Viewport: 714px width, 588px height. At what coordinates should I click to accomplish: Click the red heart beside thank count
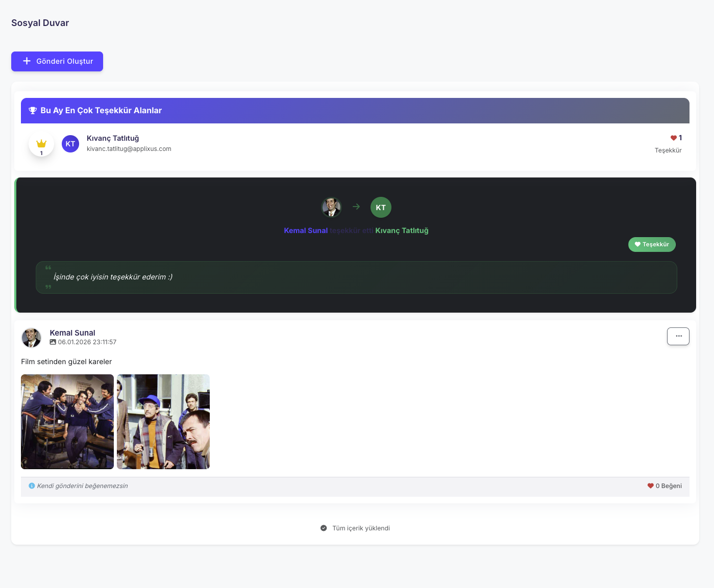coord(673,138)
